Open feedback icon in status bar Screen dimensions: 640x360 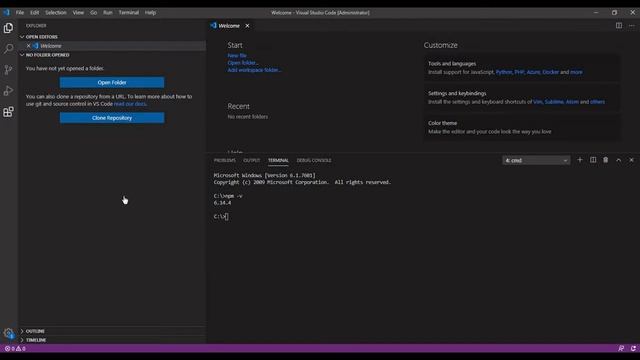tap(621, 349)
